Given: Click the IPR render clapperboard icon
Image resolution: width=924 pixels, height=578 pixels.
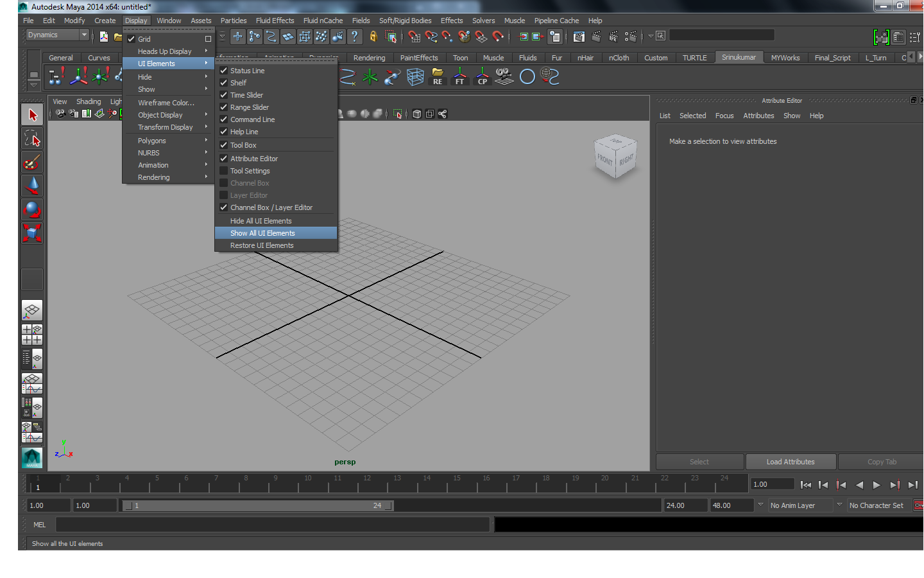Looking at the screenshot, I should click(613, 37).
